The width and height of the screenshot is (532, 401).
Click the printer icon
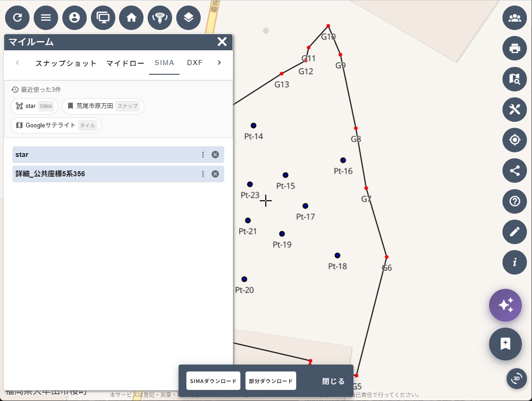pyautogui.click(x=514, y=48)
